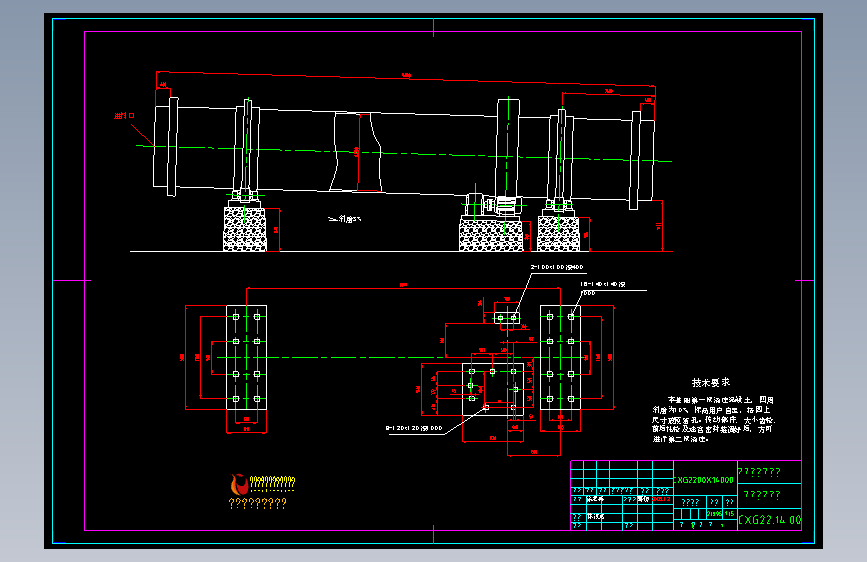Click the 技术要求 heading

(x=711, y=382)
